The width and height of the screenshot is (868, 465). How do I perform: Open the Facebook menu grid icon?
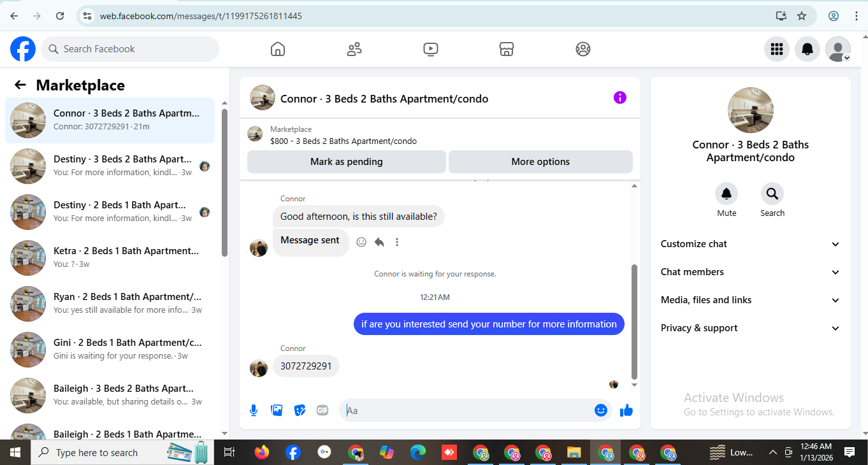point(776,49)
